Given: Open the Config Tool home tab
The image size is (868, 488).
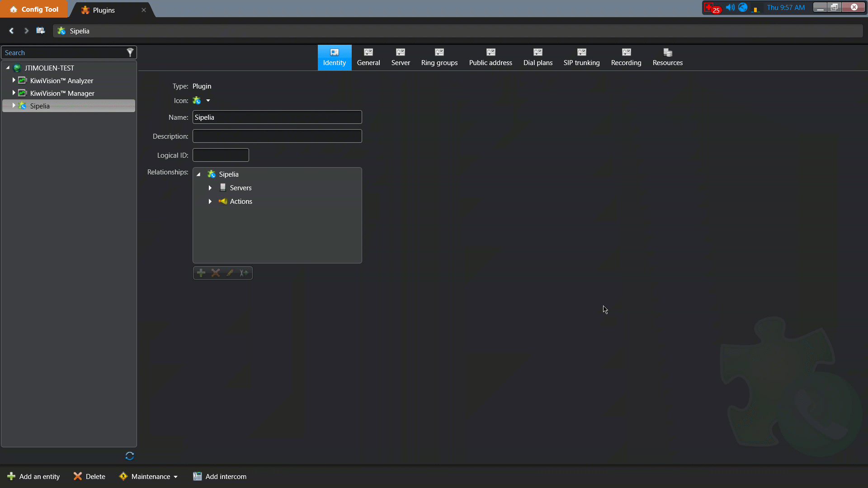Looking at the screenshot, I should click(34, 9).
